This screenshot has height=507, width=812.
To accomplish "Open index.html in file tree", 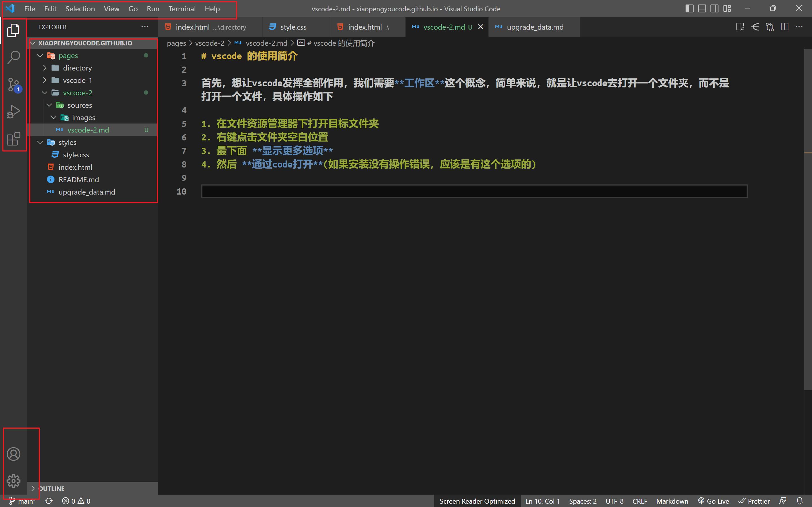I will tap(92, 167).
